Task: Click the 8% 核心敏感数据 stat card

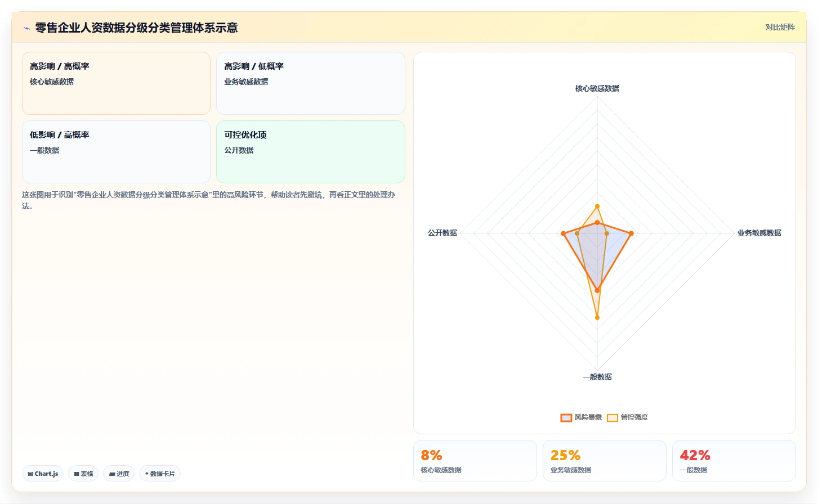Action: point(475,461)
